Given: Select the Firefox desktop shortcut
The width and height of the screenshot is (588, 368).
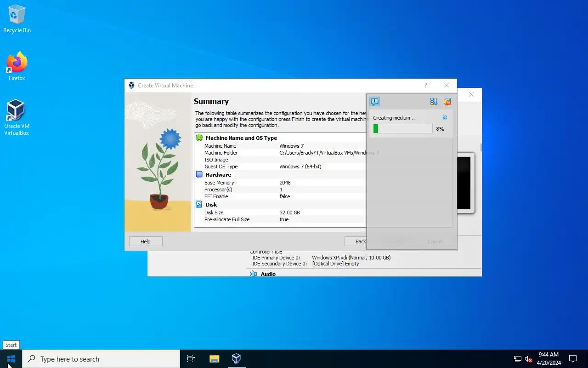Looking at the screenshot, I should 17,67.
